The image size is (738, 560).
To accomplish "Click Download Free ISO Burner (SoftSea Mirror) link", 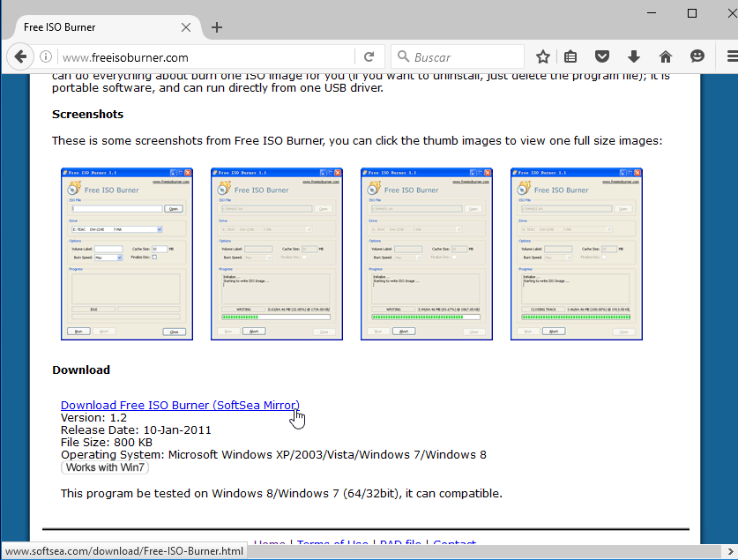I will pos(180,405).
